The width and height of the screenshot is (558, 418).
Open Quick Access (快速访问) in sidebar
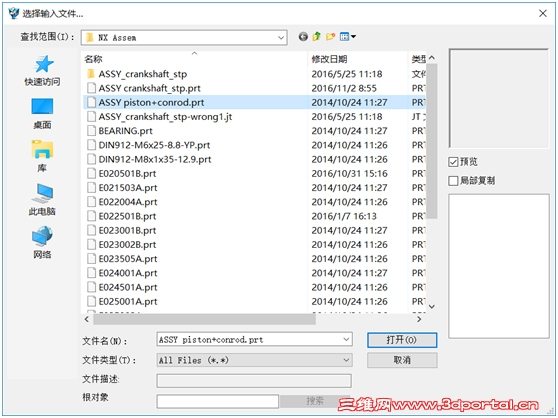(x=42, y=70)
